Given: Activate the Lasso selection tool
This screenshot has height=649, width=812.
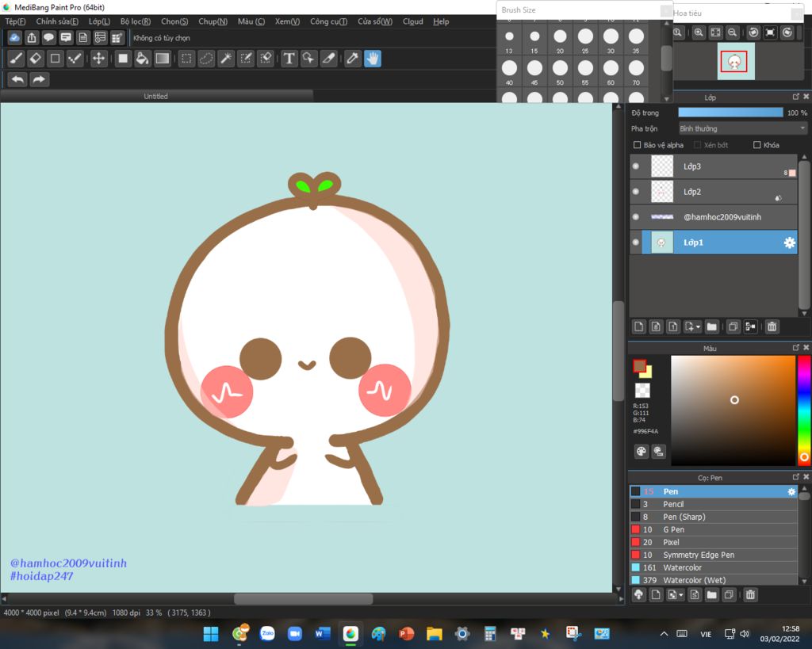Looking at the screenshot, I should pos(206,59).
